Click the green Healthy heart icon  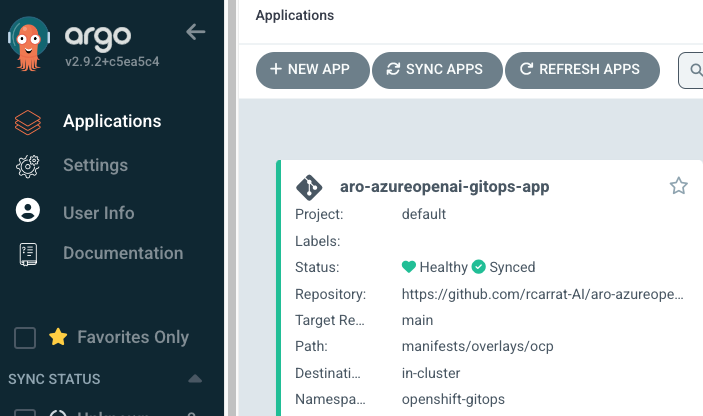(408, 267)
